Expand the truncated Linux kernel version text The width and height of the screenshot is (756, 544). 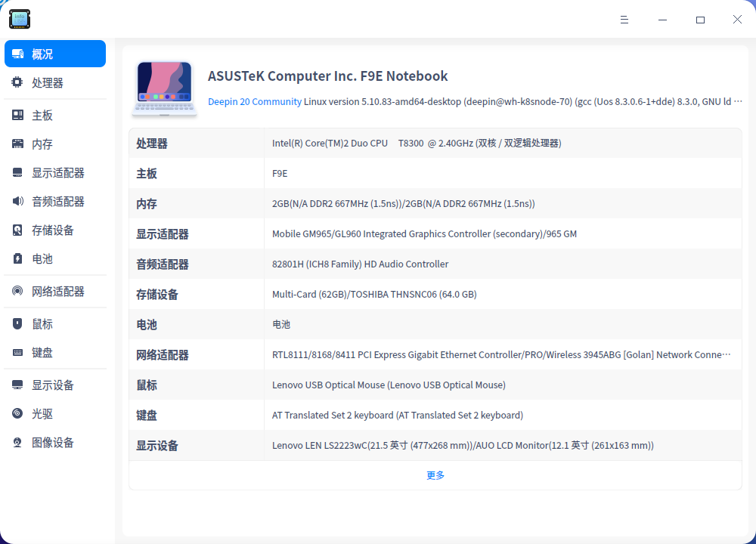point(739,101)
